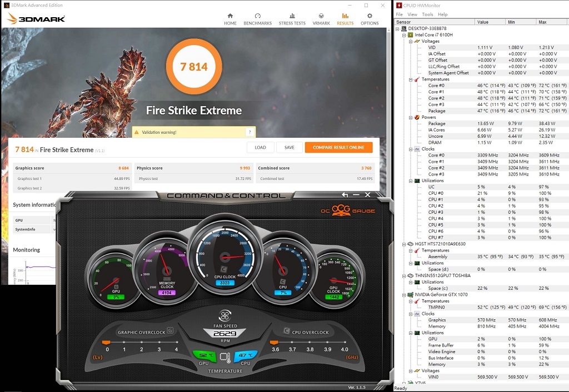This screenshot has height=392, width=569.
Task: Select the CPU Temperatures thermometer icon
Action: click(417, 79)
